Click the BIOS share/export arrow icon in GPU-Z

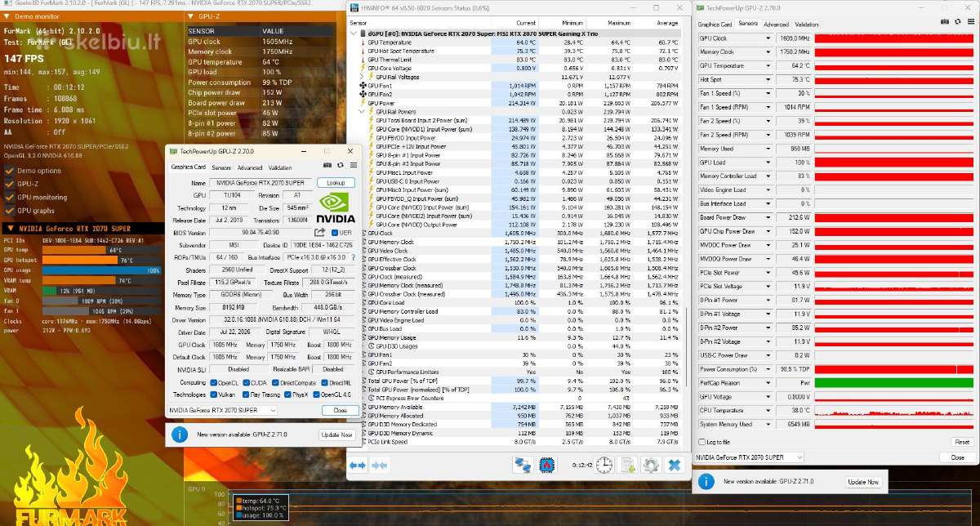tap(320, 233)
